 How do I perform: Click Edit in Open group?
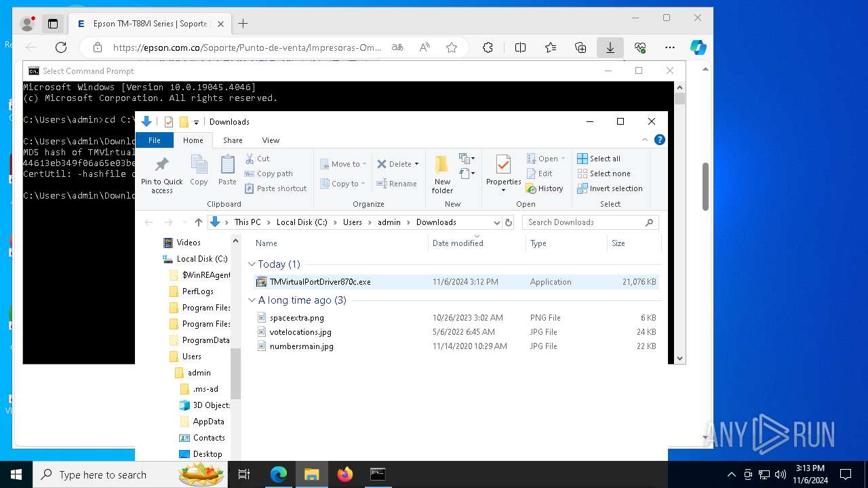point(539,174)
